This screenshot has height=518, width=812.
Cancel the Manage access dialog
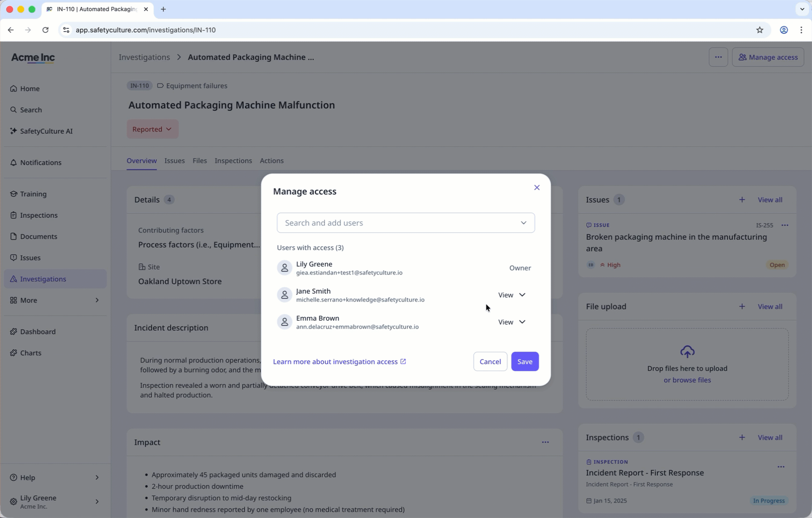tap(490, 361)
